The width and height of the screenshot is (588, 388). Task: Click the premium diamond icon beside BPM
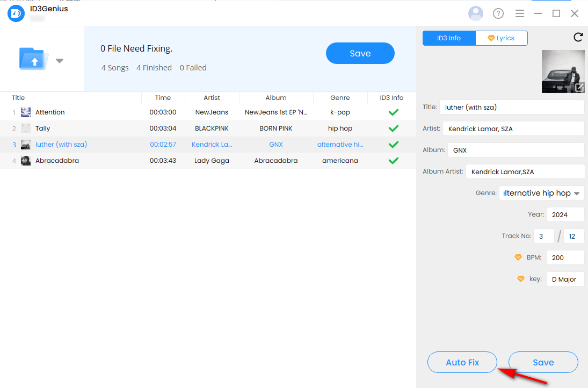point(518,257)
